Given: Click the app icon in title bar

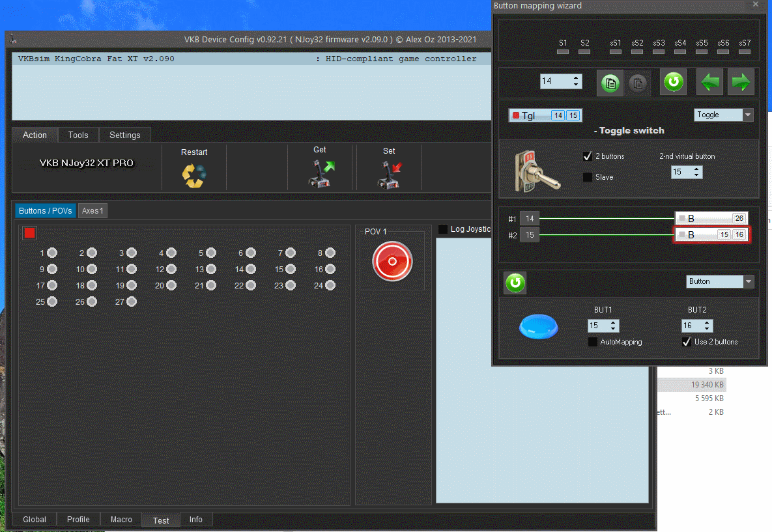Looking at the screenshot, I should coord(13,39).
